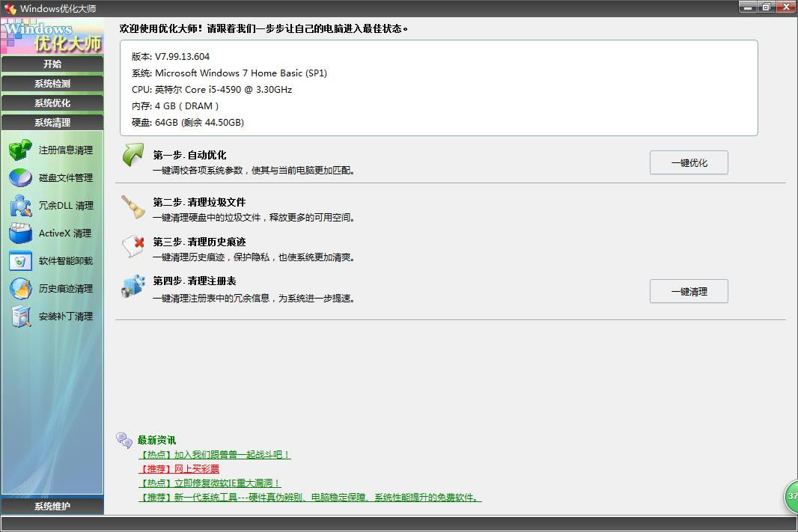Select the 系统清理 section header

[52, 123]
